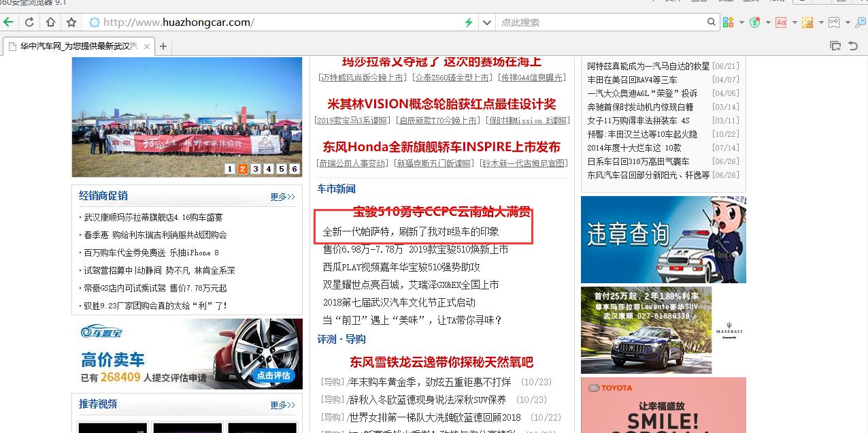Open article 2018第七届武汉汽车文化节正式启动

(399, 302)
